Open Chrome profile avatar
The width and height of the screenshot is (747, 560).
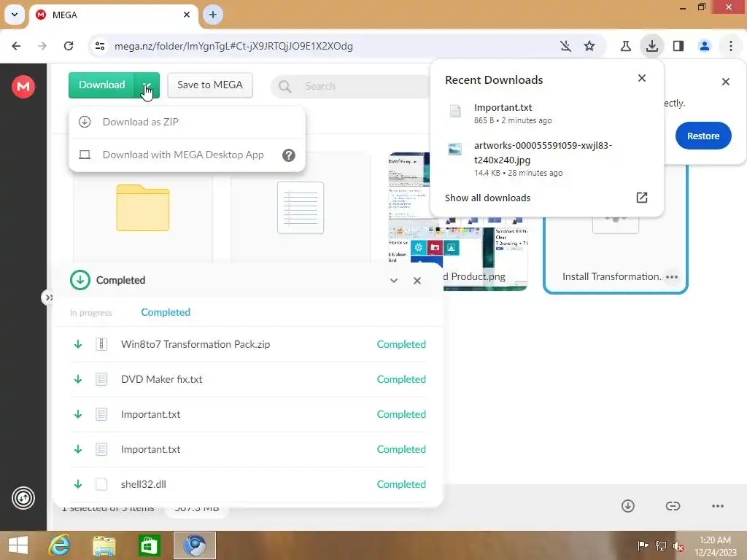[704, 46]
